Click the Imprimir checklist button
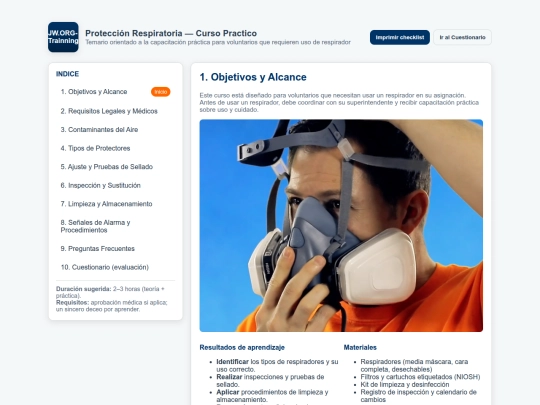The height and width of the screenshot is (405, 540). (x=400, y=37)
